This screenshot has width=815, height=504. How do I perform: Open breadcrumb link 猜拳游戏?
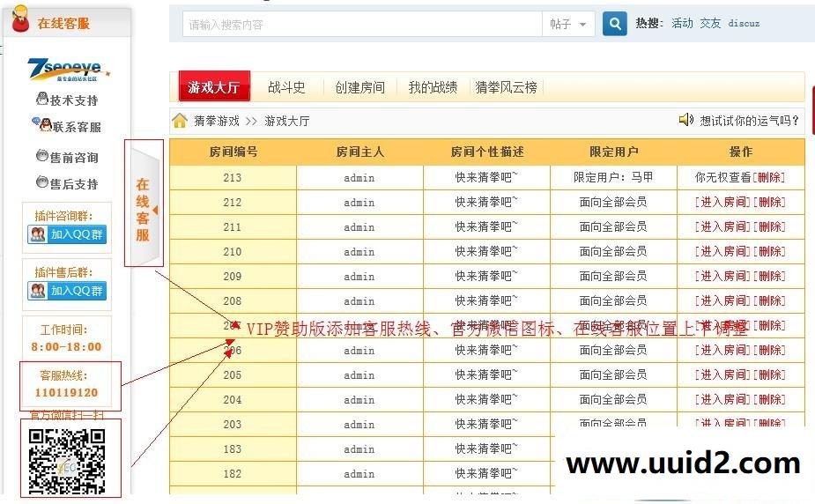click(x=217, y=121)
